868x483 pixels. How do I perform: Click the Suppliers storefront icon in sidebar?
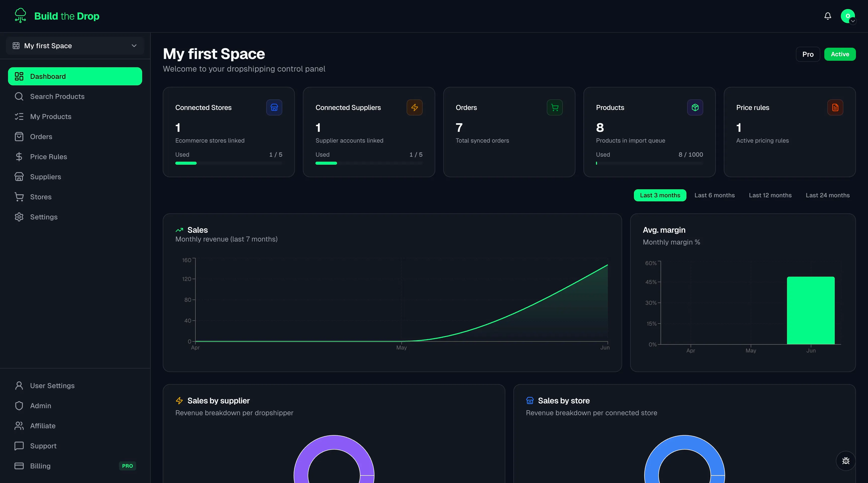(x=19, y=177)
